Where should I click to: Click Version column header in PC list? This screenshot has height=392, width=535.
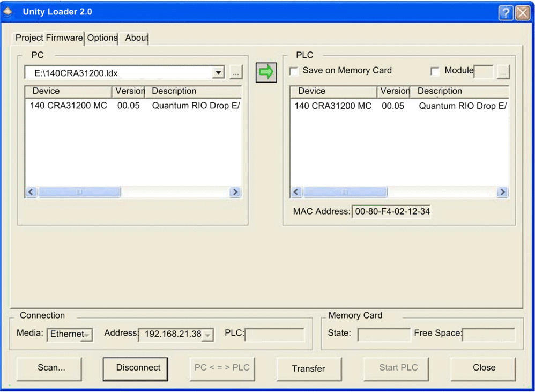pyautogui.click(x=129, y=92)
